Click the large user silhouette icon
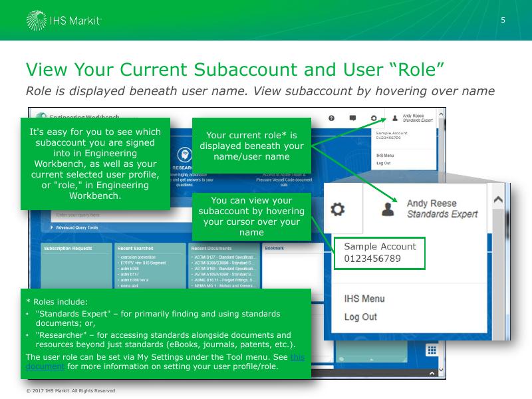The width and height of the screenshot is (532, 399). click(390, 209)
